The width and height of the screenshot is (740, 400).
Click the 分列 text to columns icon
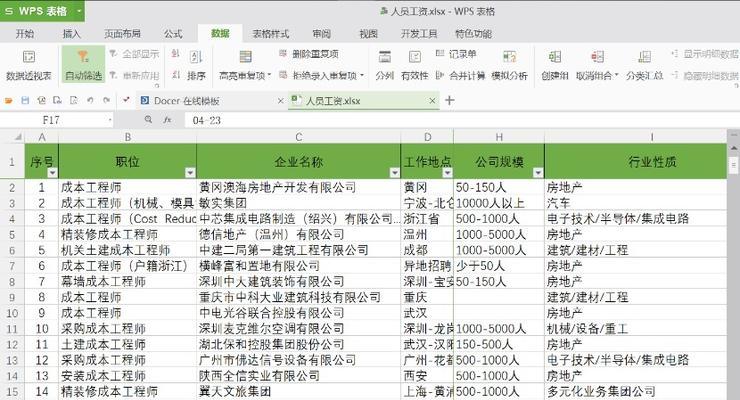tap(385, 57)
